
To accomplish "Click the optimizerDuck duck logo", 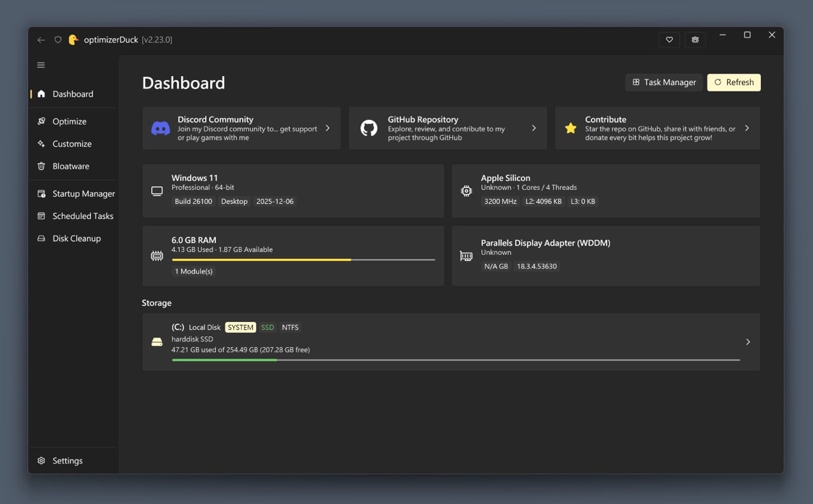I will [x=74, y=39].
